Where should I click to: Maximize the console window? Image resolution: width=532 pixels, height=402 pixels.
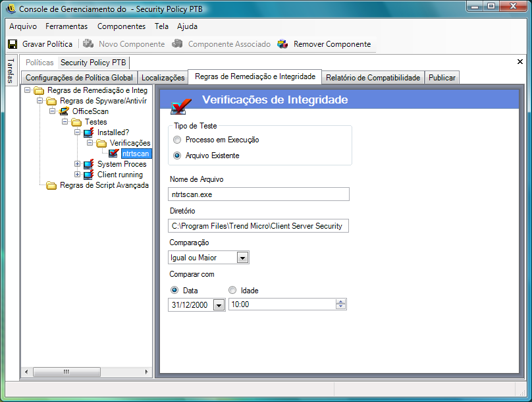coord(491,6)
